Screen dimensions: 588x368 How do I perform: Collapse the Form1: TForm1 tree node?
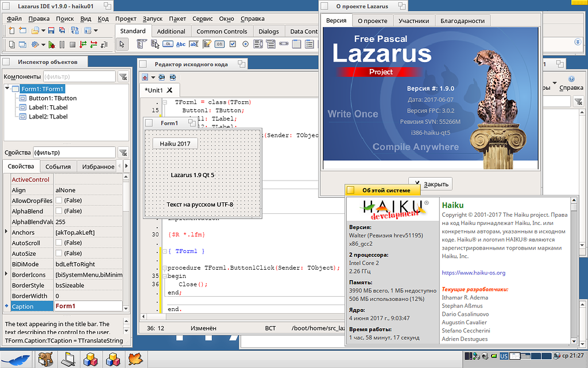coord(7,89)
